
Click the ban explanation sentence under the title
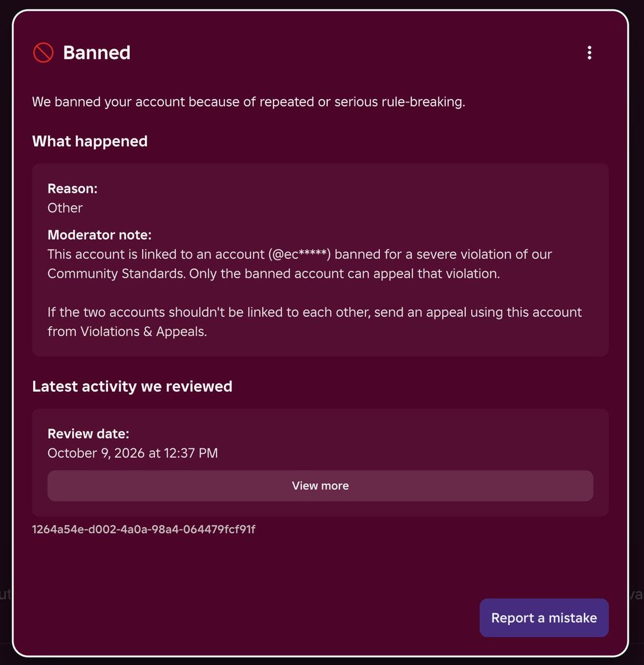click(x=249, y=102)
